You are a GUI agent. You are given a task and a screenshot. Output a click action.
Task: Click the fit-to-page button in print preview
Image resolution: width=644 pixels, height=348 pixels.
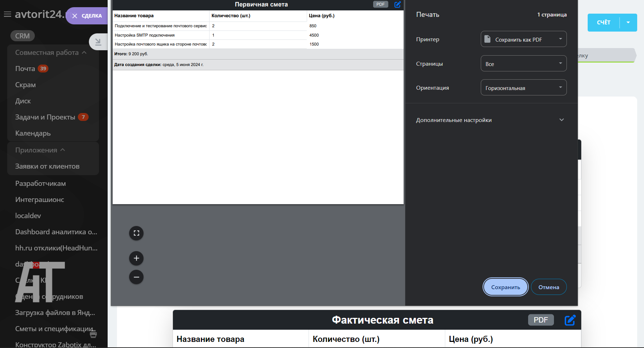click(x=136, y=233)
